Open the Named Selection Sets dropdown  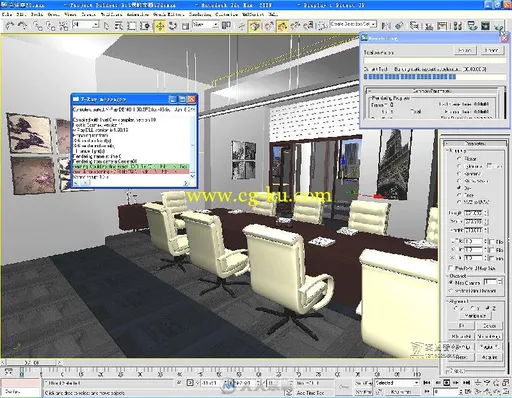(x=374, y=24)
